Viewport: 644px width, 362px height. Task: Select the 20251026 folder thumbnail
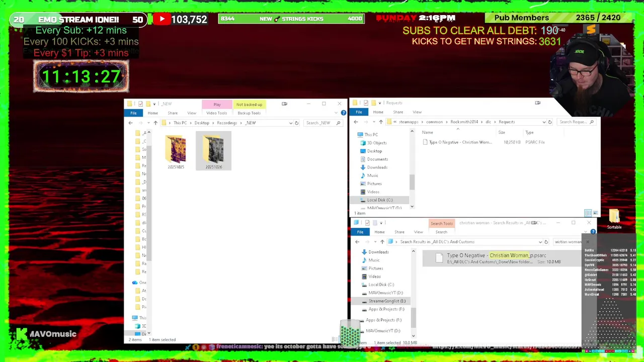[x=214, y=150]
